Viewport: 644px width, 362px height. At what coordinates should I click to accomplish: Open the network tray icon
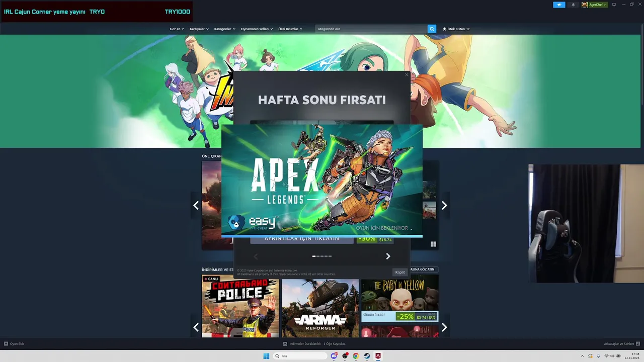click(606, 356)
